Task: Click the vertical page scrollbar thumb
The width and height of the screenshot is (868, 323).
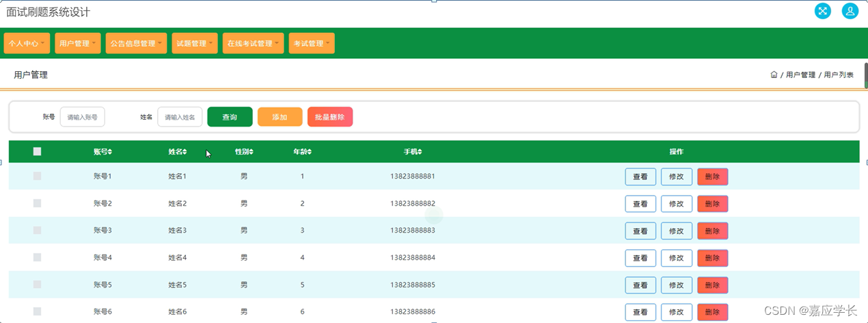Action: pos(865,75)
